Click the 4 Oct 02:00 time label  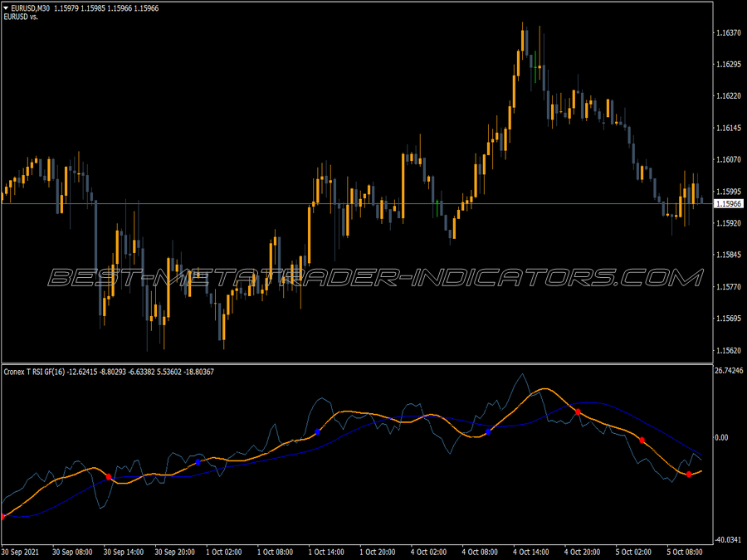(429, 552)
